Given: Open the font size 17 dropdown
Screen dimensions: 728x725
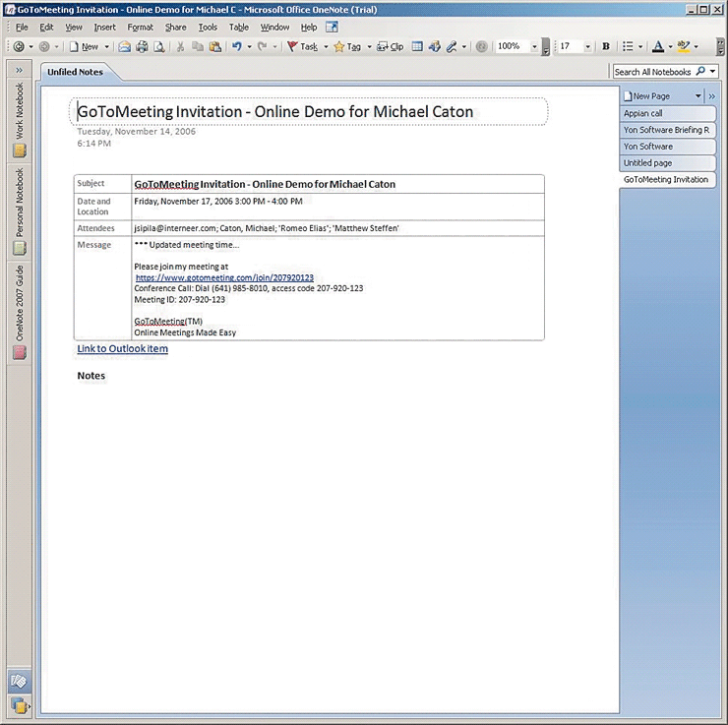Looking at the screenshot, I should (587, 46).
